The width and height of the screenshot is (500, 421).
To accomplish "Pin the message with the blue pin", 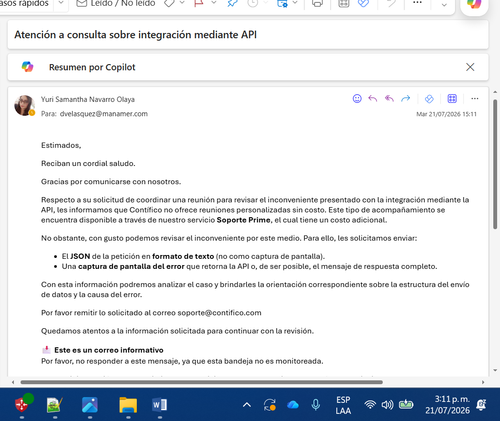I will coord(232,3).
